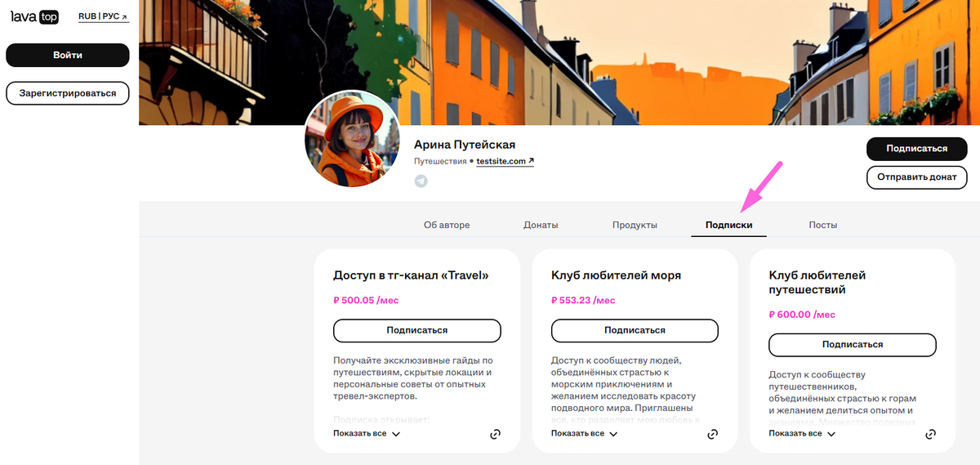The width and height of the screenshot is (980, 465).
Task: Click title Клуб любителей путешествий
Action: tap(817, 283)
